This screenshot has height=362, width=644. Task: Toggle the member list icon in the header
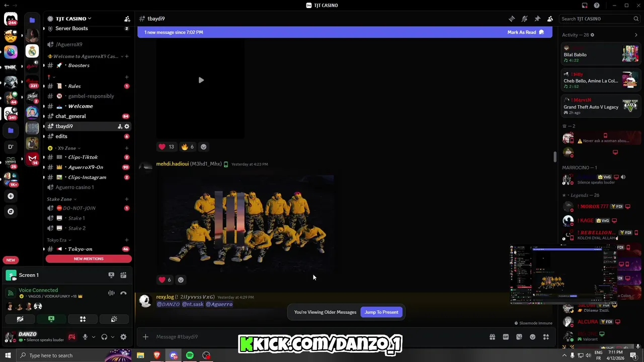pos(550,19)
